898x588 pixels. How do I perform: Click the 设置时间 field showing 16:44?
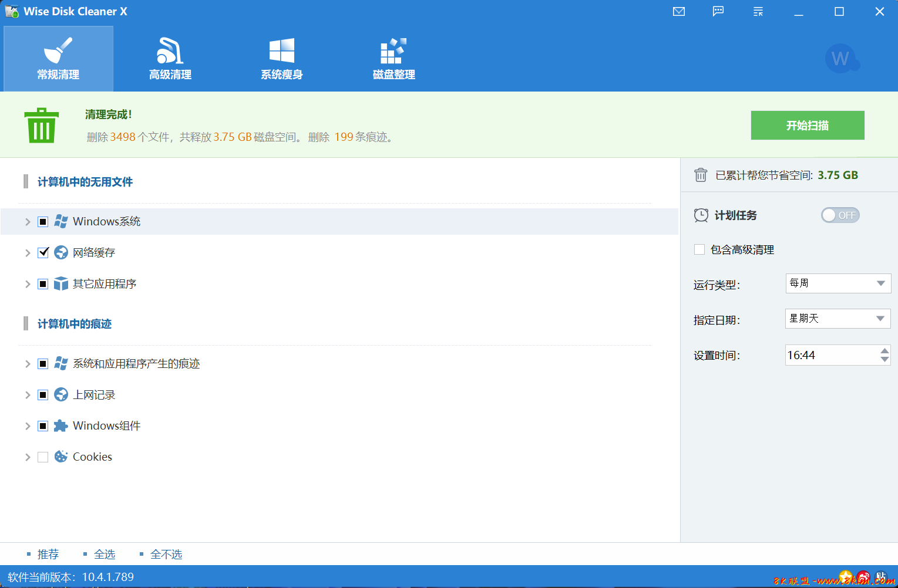[830, 355]
